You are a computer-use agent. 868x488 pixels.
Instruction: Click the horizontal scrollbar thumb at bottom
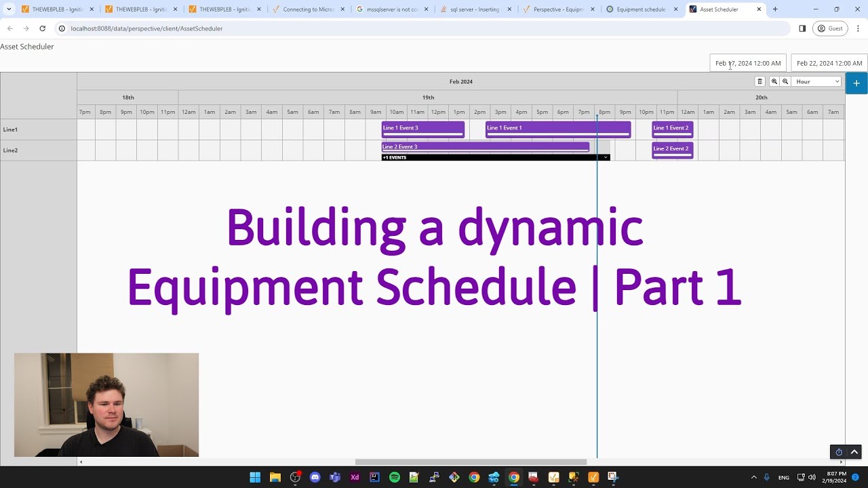471,462
